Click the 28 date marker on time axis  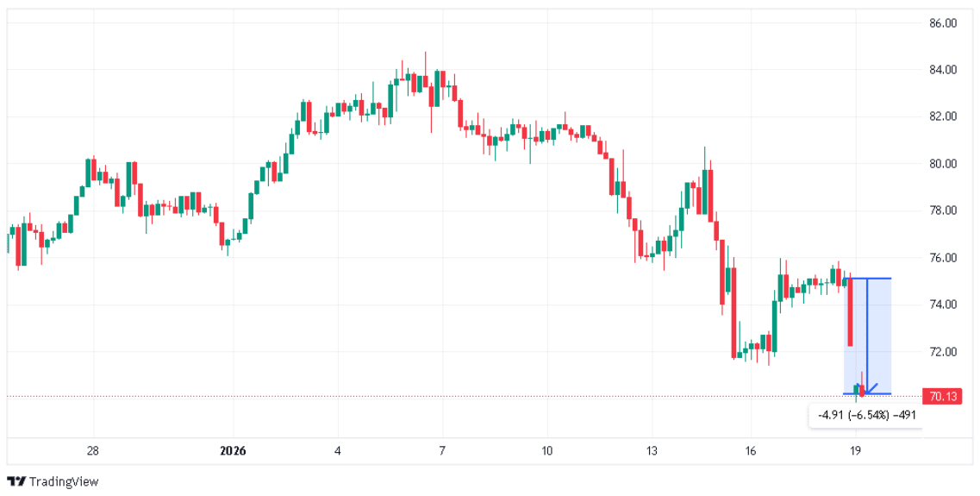(x=93, y=450)
